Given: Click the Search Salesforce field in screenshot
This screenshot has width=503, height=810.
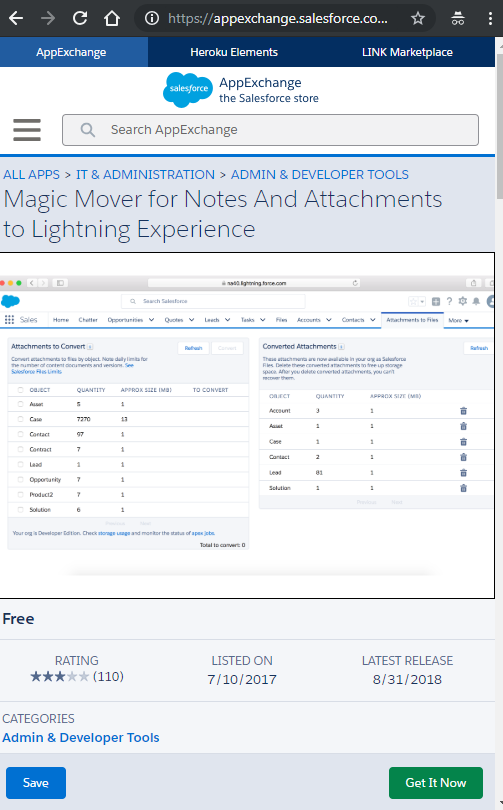Looking at the screenshot, I should (213, 301).
